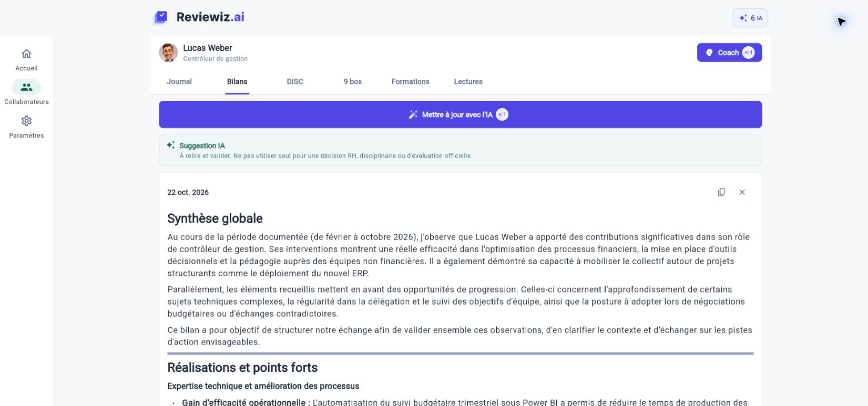
Task: Open the 9 box tab
Action: point(353,81)
